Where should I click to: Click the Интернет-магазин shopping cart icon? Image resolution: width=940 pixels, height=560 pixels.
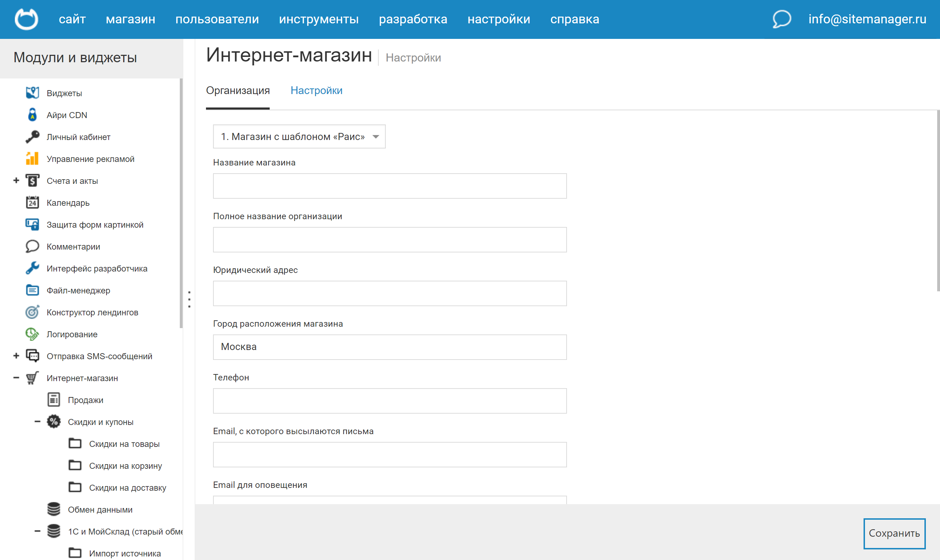point(33,378)
